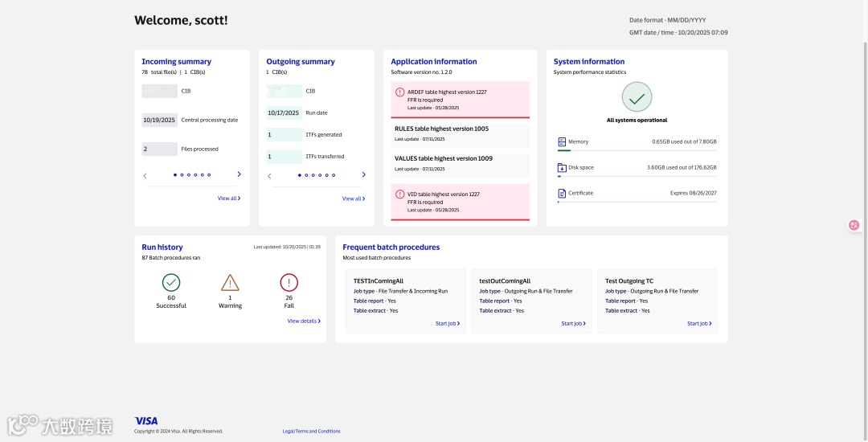
Task: Click the green all-systems-operational checkmark icon
Action: 637,98
